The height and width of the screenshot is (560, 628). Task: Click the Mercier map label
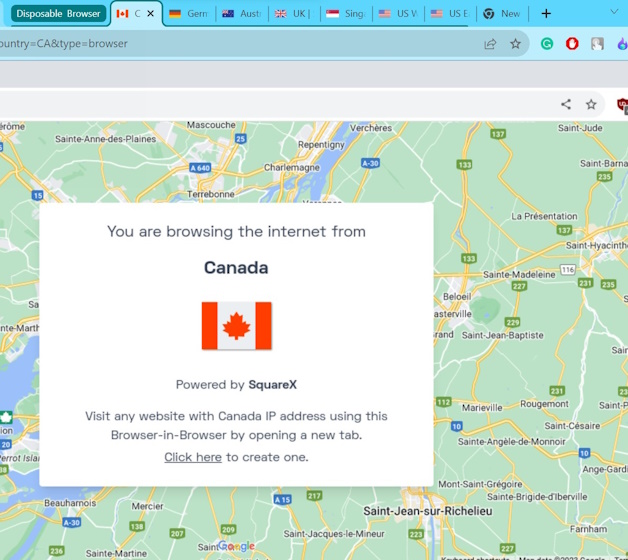[x=147, y=506]
